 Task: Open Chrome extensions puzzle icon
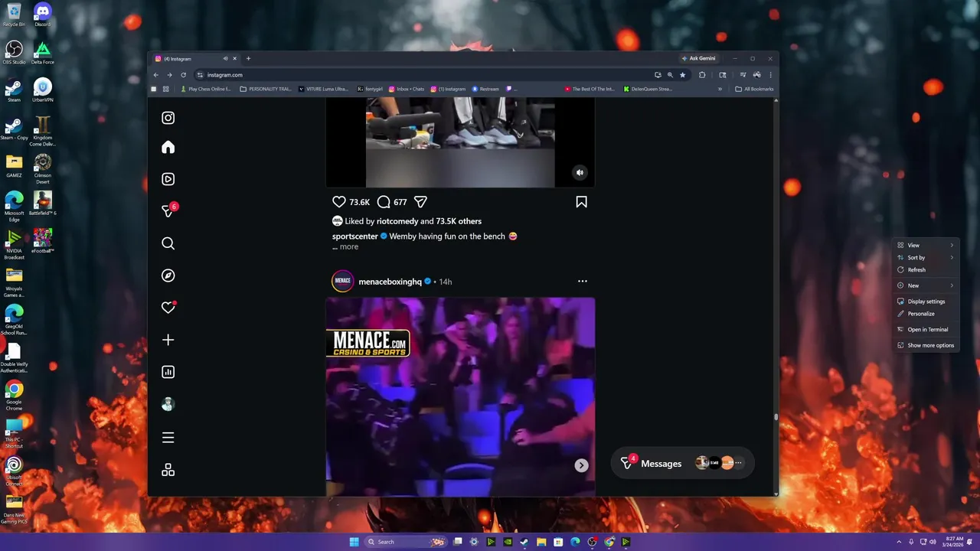[x=702, y=75]
